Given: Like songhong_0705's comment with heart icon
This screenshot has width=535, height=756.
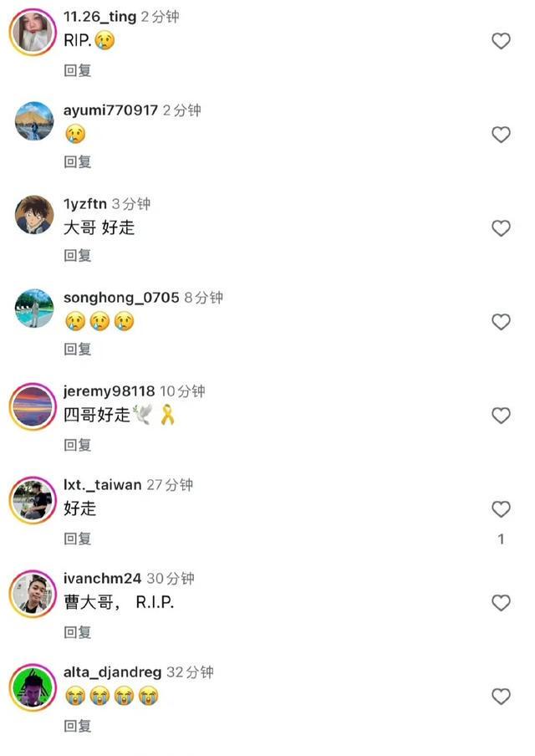Looking at the screenshot, I should click(x=501, y=322).
